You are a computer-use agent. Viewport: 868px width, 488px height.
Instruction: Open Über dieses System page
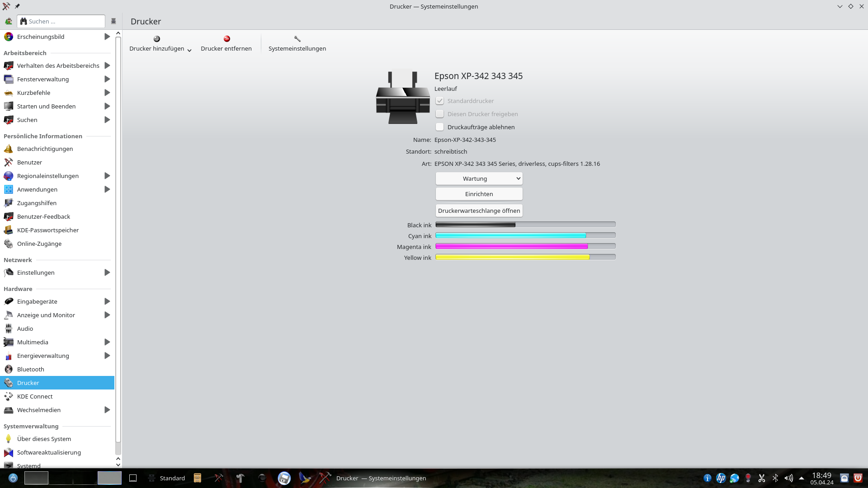coord(57,439)
